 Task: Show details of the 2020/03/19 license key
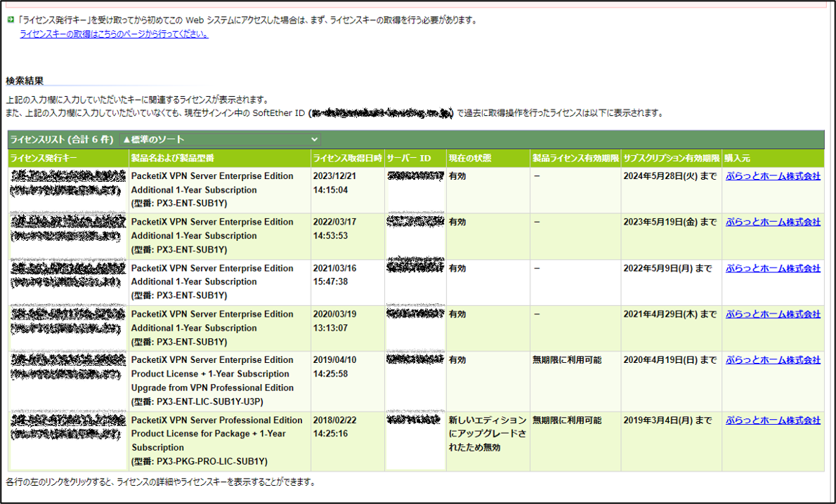click(65, 321)
